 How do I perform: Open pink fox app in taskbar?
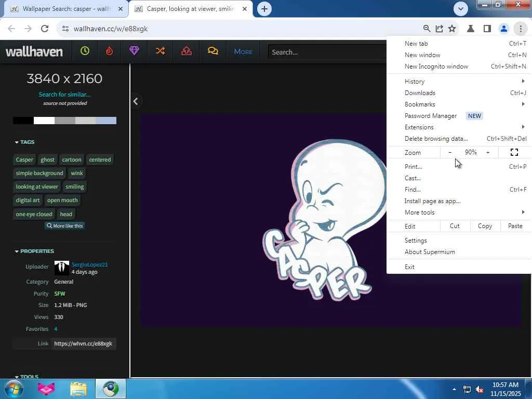tap(46, 389)
